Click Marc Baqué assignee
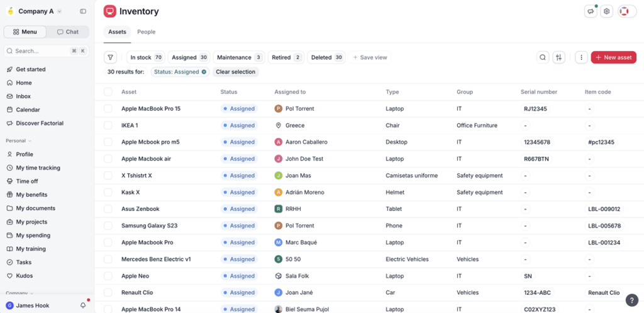This screenshot has width=644, height=313. (x=296, y=242)
